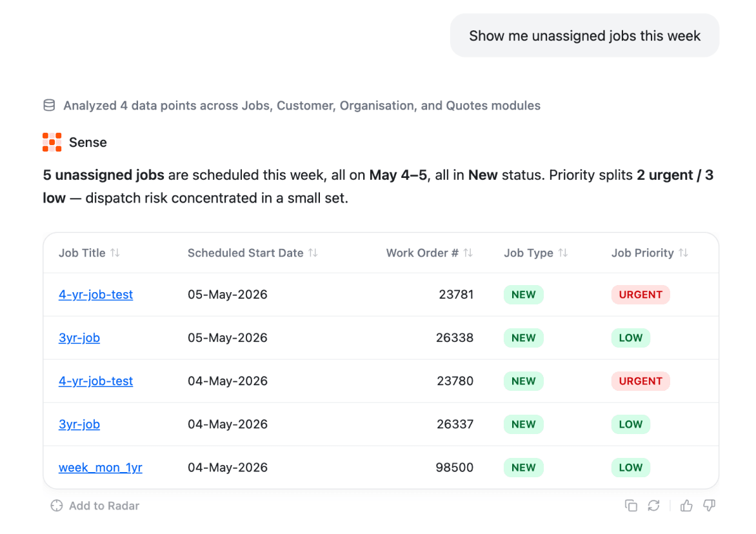Click date 05-May-2026 in row 26338
756x534 pixels.
[228, 338]
